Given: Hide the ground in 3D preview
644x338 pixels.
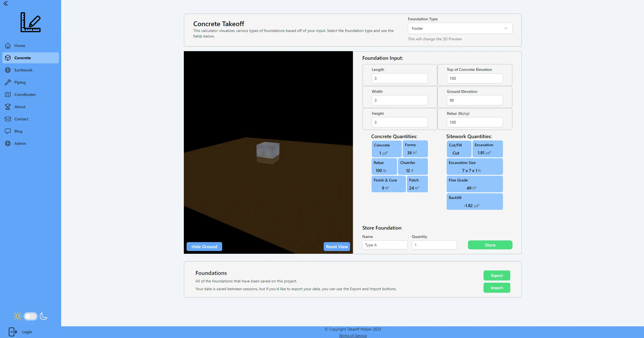Looking at the screenshot, I should (x=204, y=247).
